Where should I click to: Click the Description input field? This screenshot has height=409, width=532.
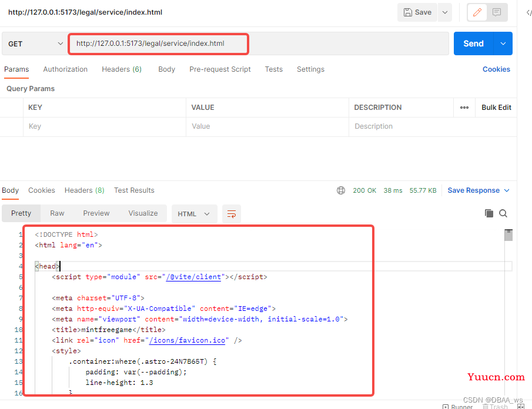click(432, 126)
